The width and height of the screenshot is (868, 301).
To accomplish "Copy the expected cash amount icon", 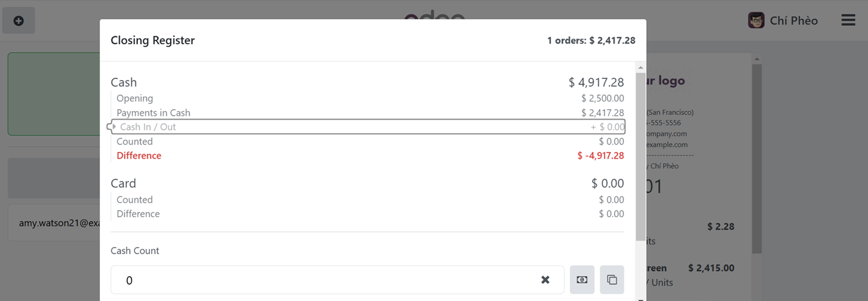I will tap(612, 280).
